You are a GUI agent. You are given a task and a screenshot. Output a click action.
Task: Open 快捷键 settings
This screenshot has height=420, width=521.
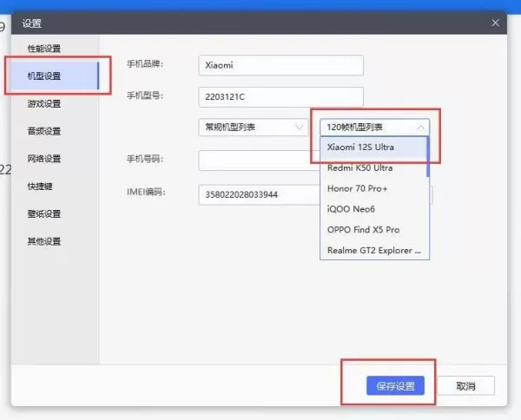tap(40, 187)
